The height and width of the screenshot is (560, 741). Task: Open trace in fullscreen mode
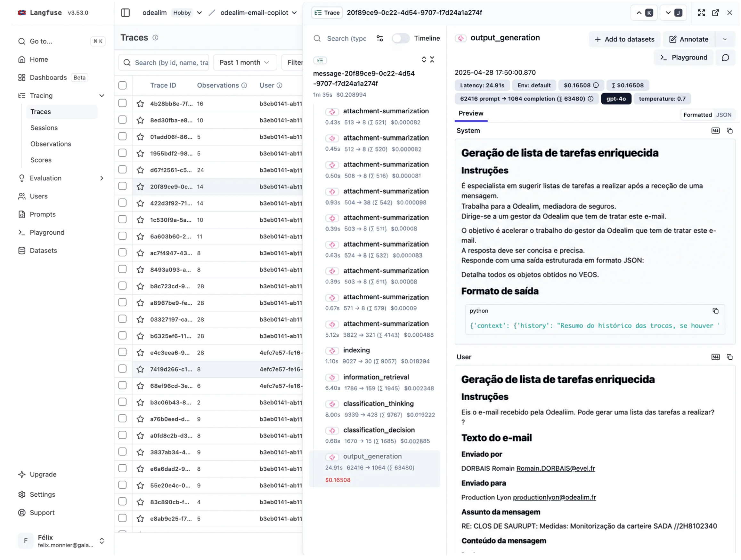[x=701, y=13]
